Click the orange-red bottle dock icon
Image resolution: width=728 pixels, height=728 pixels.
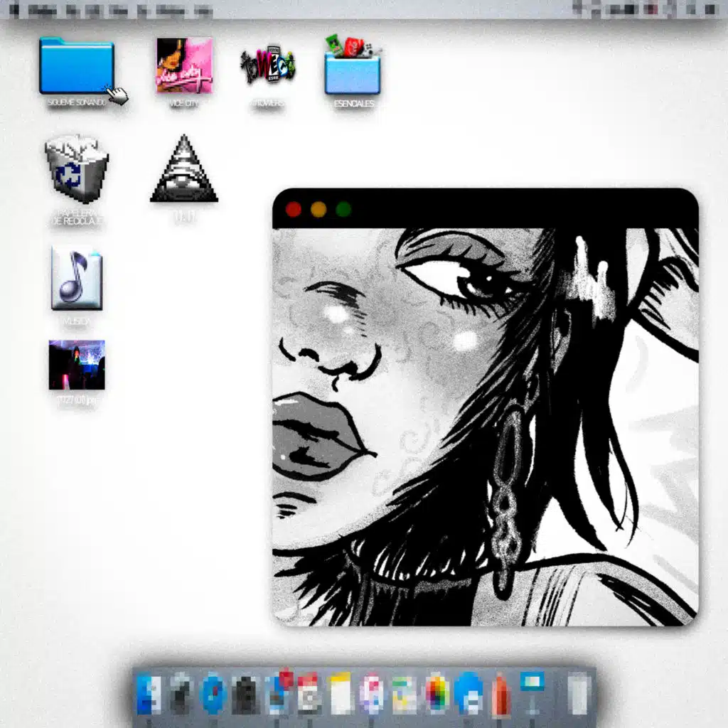500,695
